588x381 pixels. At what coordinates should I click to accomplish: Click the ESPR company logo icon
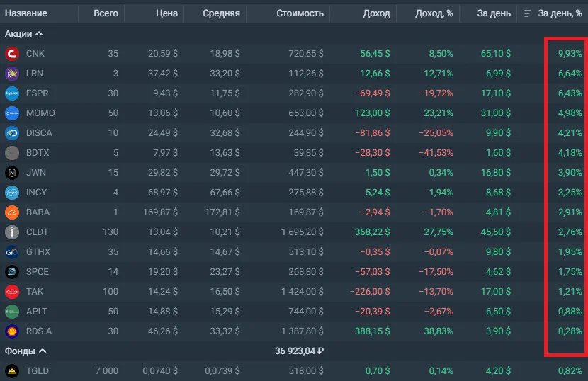tap(12, 93)
